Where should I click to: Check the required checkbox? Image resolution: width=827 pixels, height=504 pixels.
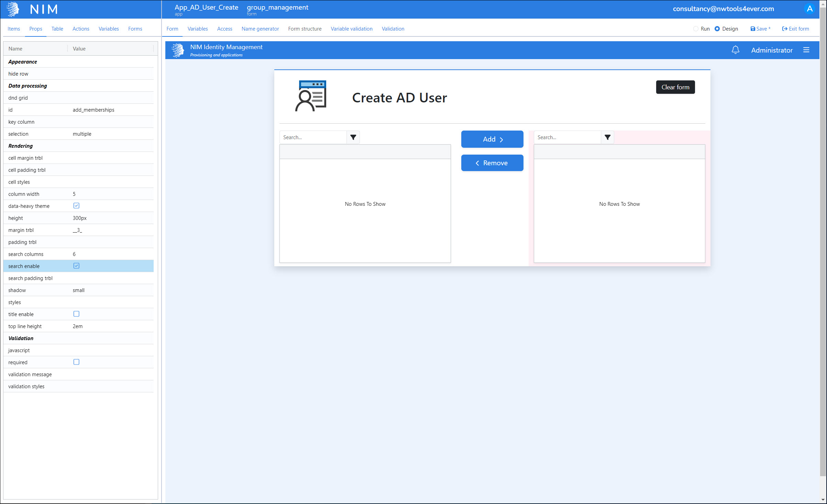pyautogui.click(x=76, y=362)
